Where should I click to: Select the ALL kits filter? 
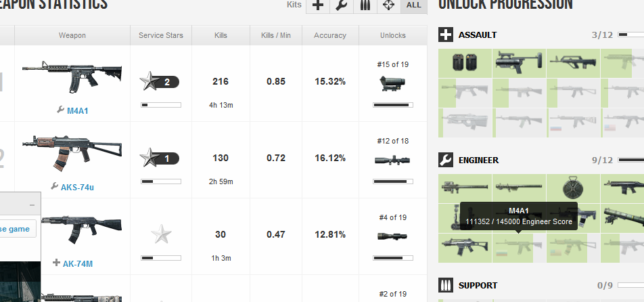click(x=413, y=5)
